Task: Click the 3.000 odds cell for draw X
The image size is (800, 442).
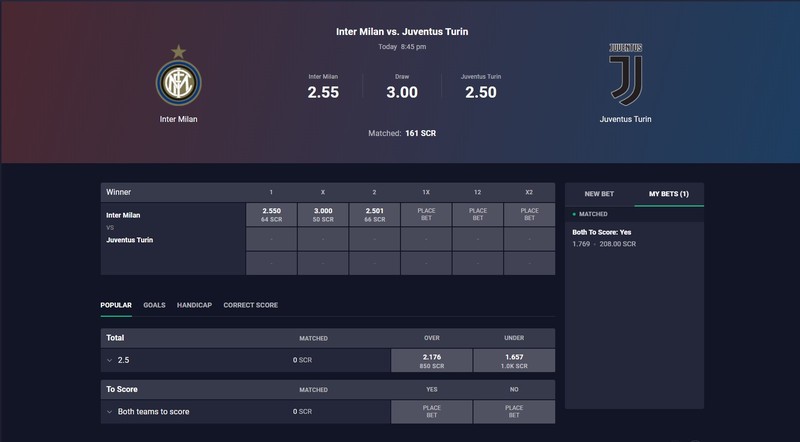Action: tap(323, 215)
